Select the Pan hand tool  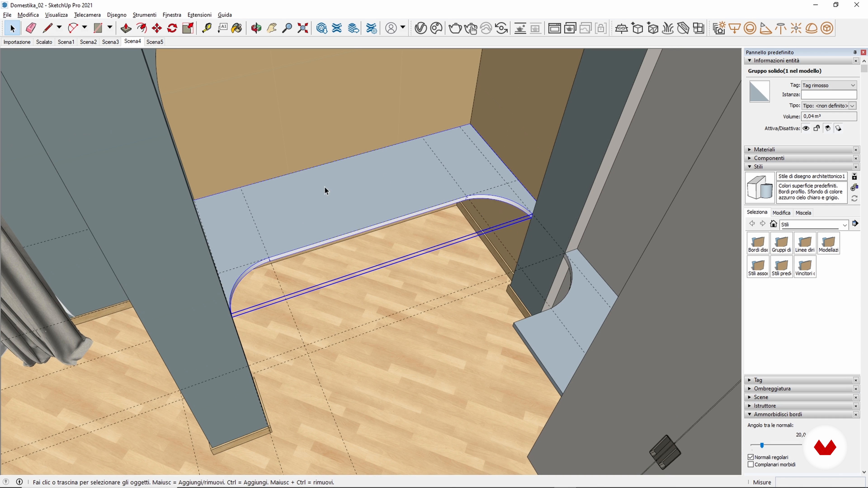(271, 28)
